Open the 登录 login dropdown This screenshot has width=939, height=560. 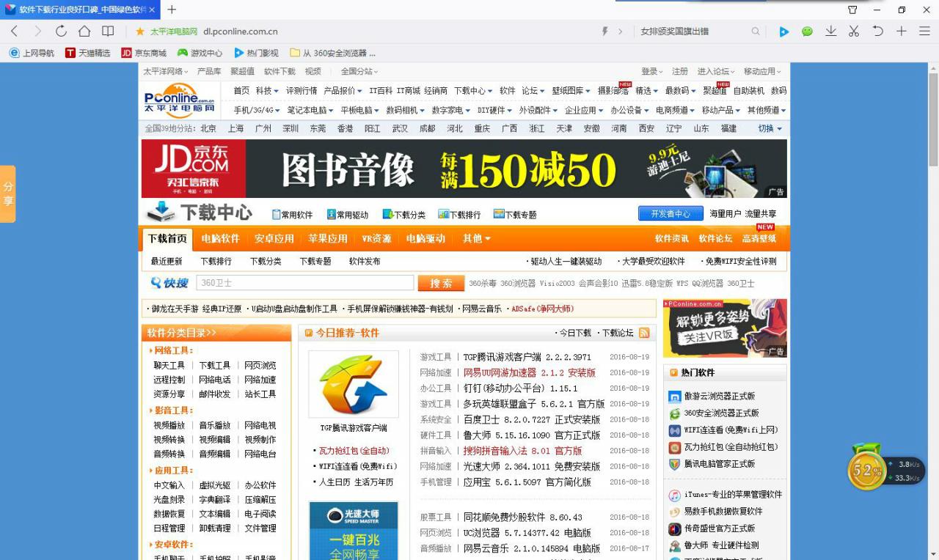point(651,71)
